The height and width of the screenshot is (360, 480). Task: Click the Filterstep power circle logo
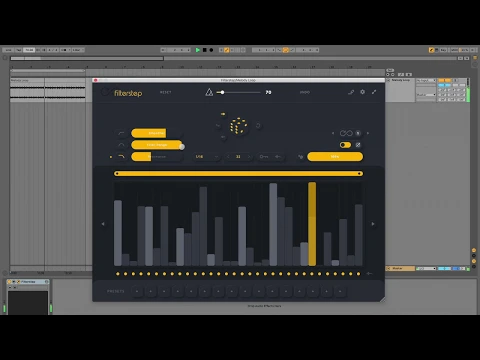pyautogui.click(x=106, y=92)
